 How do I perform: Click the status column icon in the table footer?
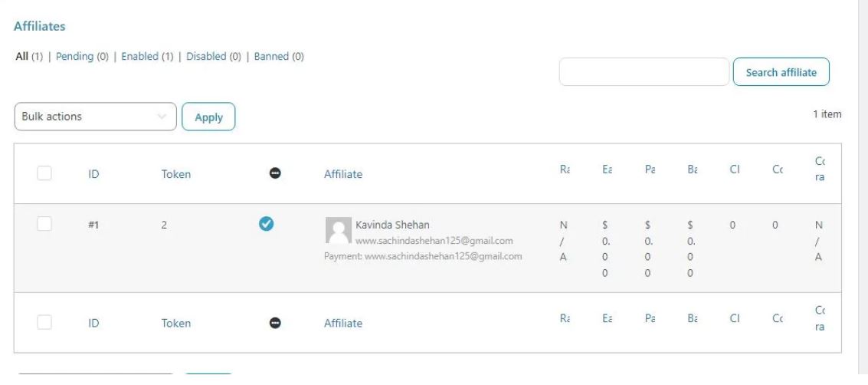[x=275, y=323]
